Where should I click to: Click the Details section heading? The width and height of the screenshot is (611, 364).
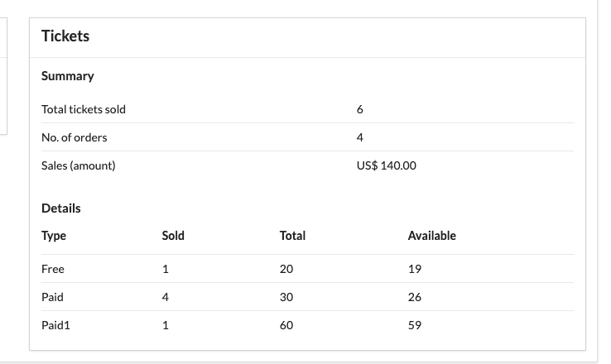click(61, 208)
